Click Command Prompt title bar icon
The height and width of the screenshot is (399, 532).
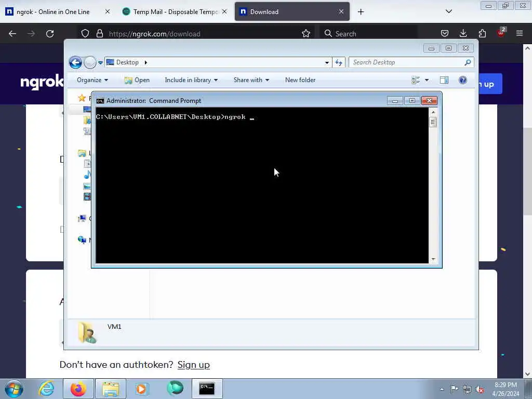tap(100, 101)
